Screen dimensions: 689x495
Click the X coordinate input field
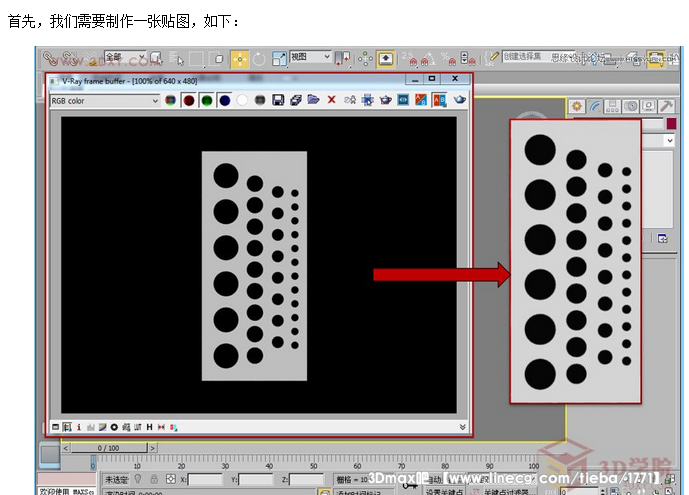coord(205,479)
